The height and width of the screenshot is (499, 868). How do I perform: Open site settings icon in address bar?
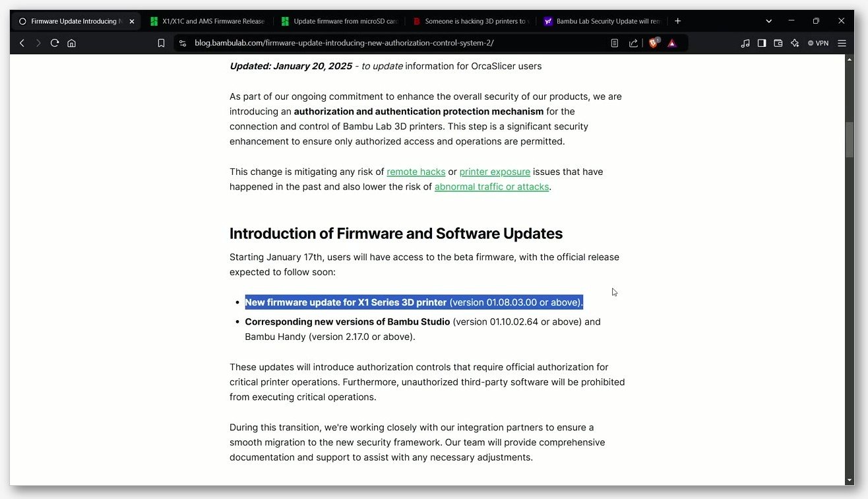tap(183, 43)
